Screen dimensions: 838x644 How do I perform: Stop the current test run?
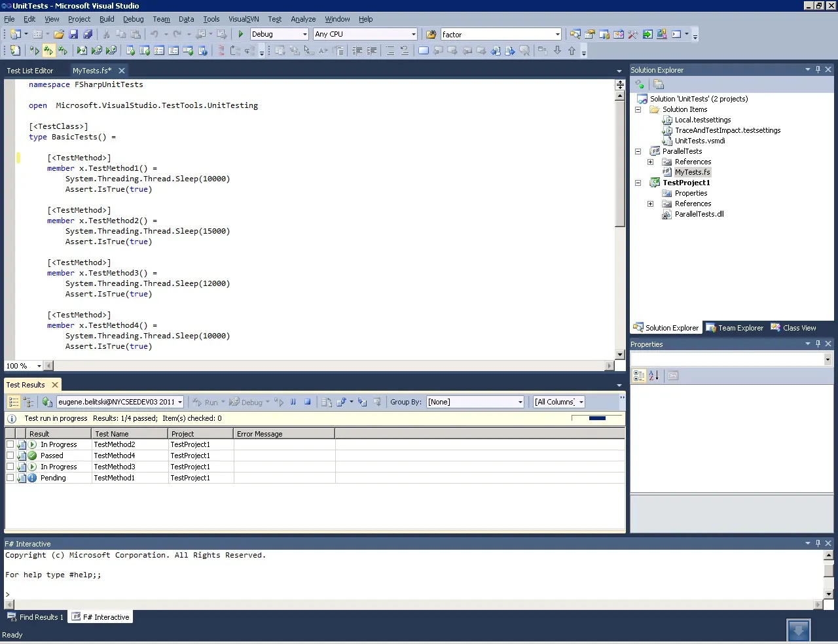[x=307, y=402]
